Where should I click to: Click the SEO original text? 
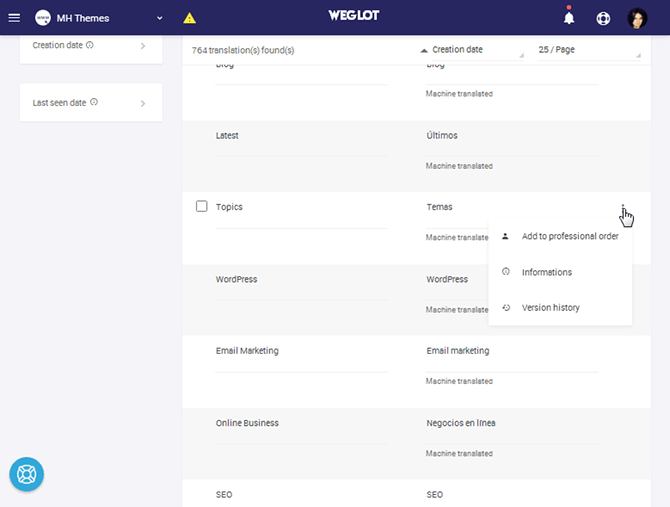pyautogui.click(x=224, y=495)
